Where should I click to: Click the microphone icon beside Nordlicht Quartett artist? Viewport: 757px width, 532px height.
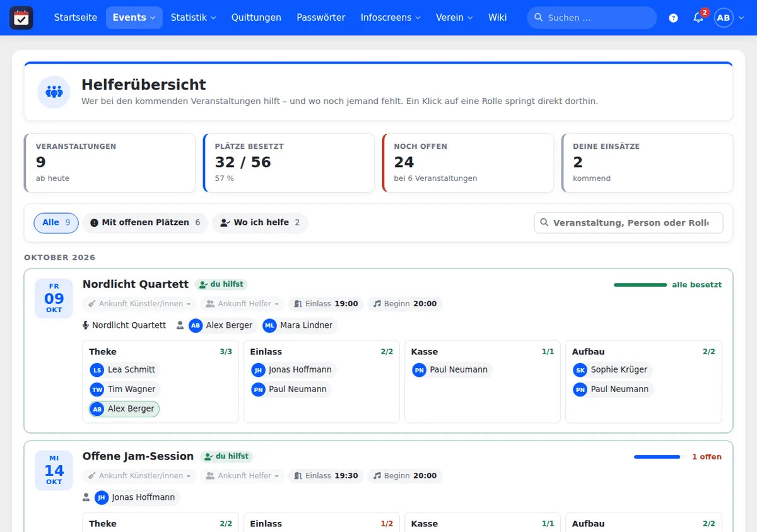pyautogui.click(x=86, y=325)
